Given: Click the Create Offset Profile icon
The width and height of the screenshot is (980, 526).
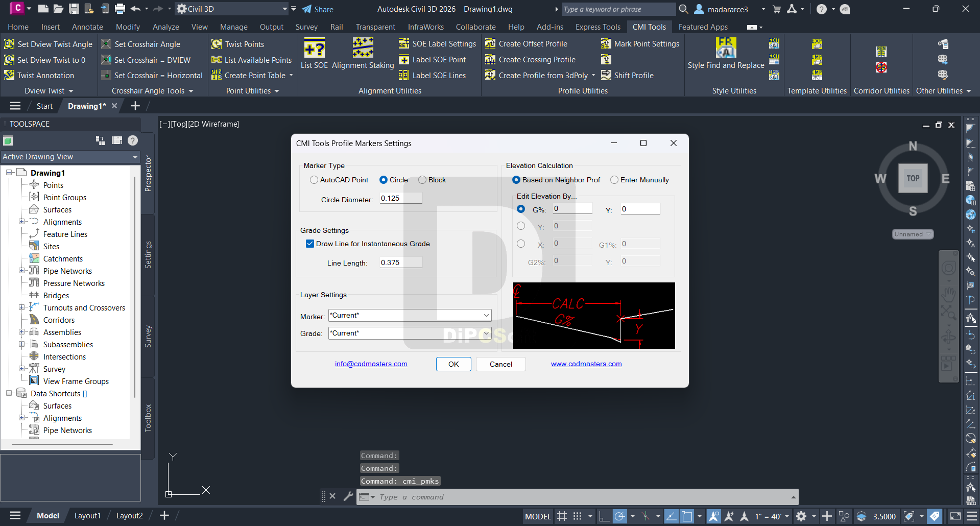Looking at the screenshot, I should 490,44.
